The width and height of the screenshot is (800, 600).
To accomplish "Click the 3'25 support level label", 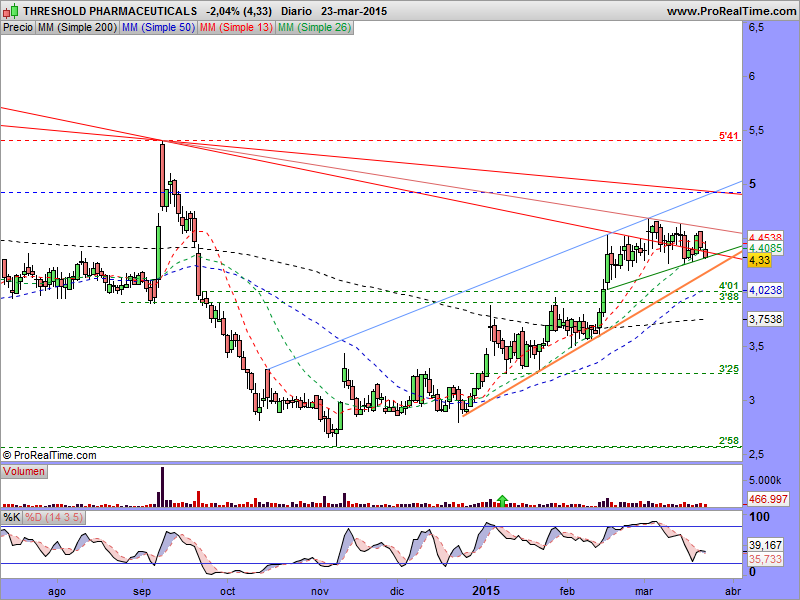I will (729, 368).
